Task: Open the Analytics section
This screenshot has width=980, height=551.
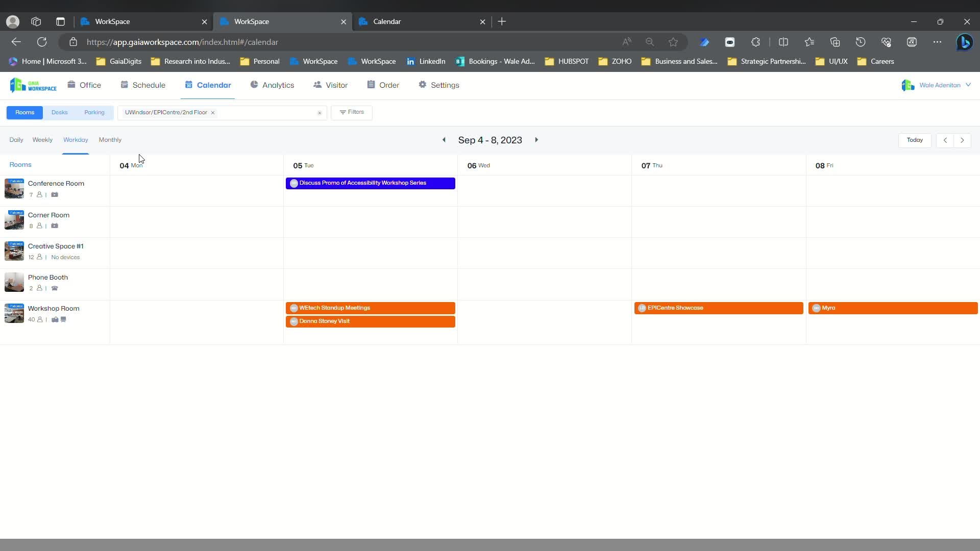Action: [255, 85]
